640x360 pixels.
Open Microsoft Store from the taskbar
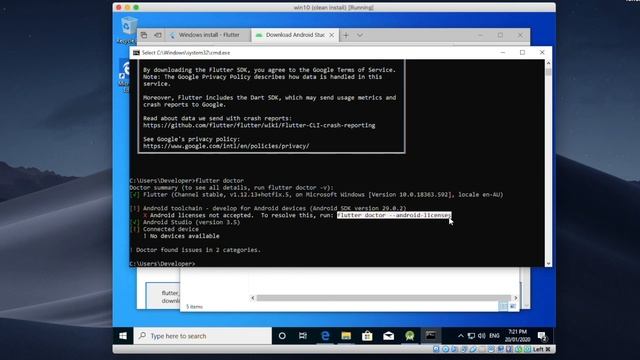367,336
